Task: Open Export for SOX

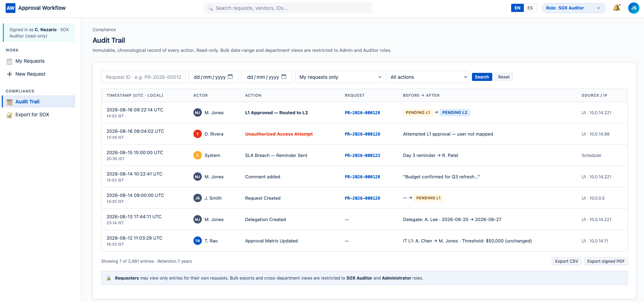Action: pyautogui.click(x=39, y=115)
